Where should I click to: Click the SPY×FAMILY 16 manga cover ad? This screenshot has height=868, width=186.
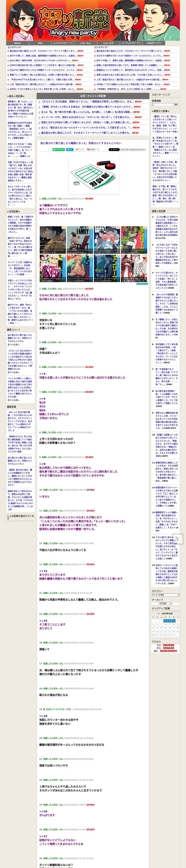(x=80, y=240)
